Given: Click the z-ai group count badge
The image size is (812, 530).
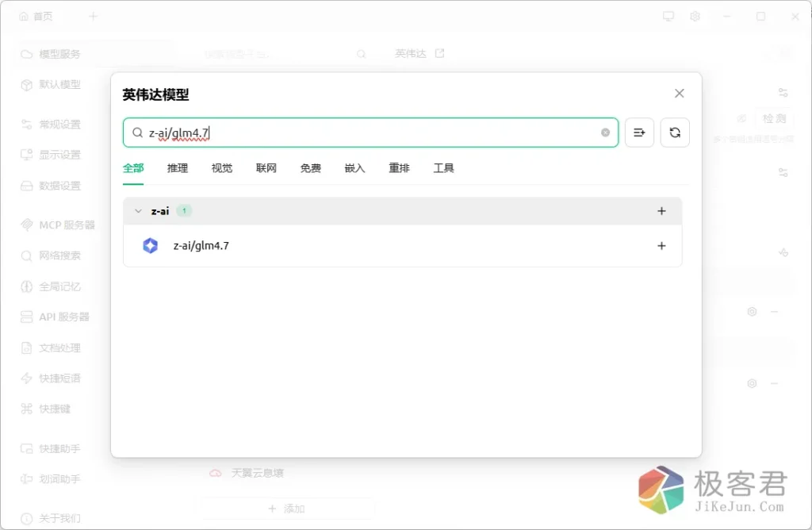Looking at the screenshot, I should click(184, 211).
